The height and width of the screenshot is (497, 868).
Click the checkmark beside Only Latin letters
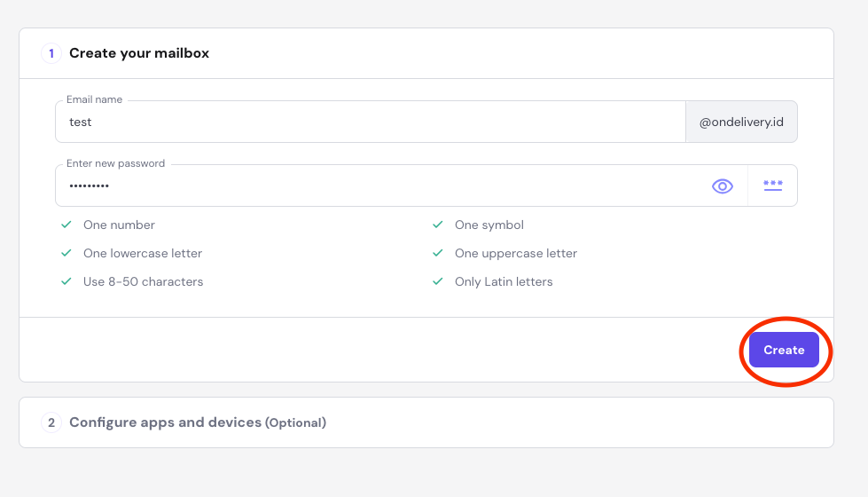click(437, 282)
